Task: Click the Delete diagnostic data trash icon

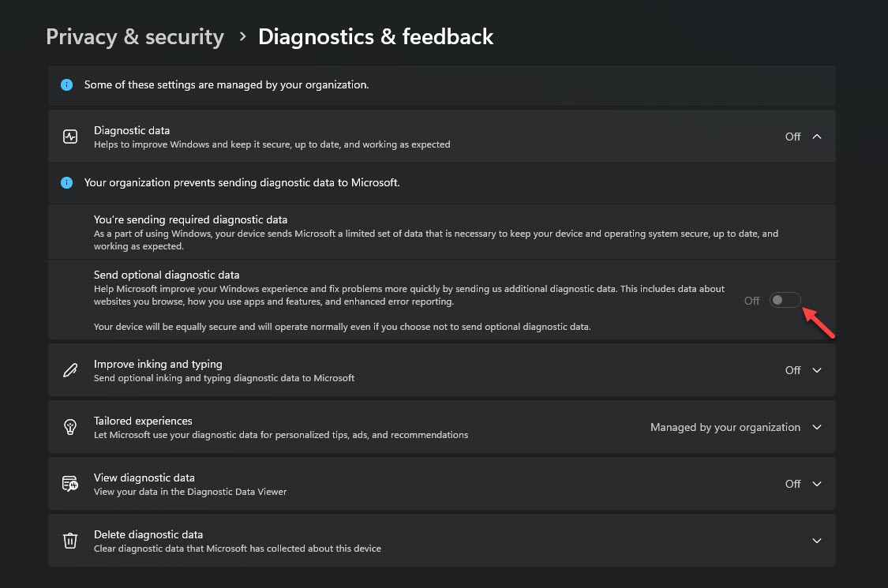Action: pos(70,541)
